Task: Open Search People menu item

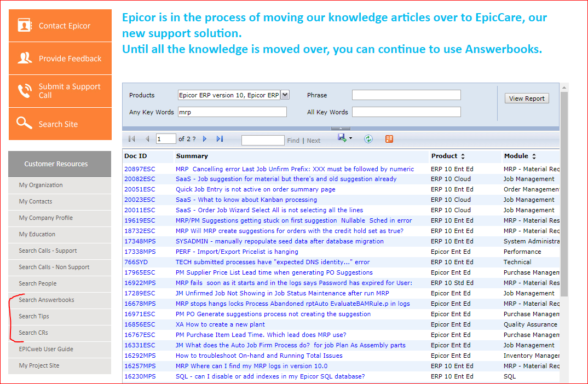Action: tap(60, 283)
